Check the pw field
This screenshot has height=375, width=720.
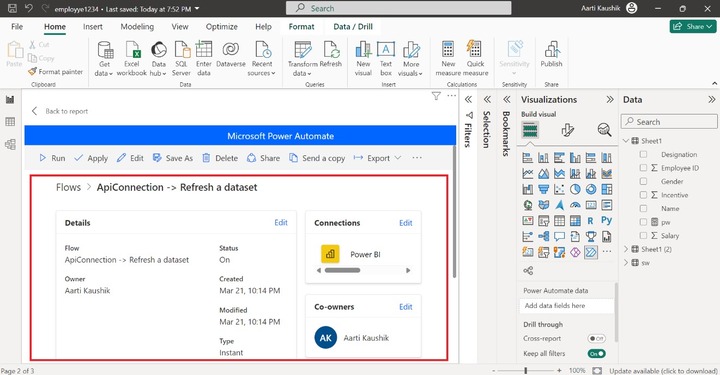tap(643, 222)
